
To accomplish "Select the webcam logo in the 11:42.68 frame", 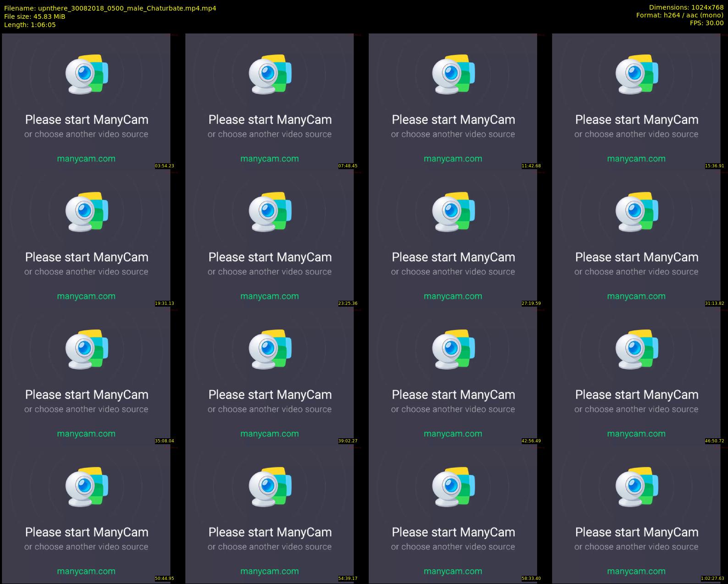I will point(453,74).
